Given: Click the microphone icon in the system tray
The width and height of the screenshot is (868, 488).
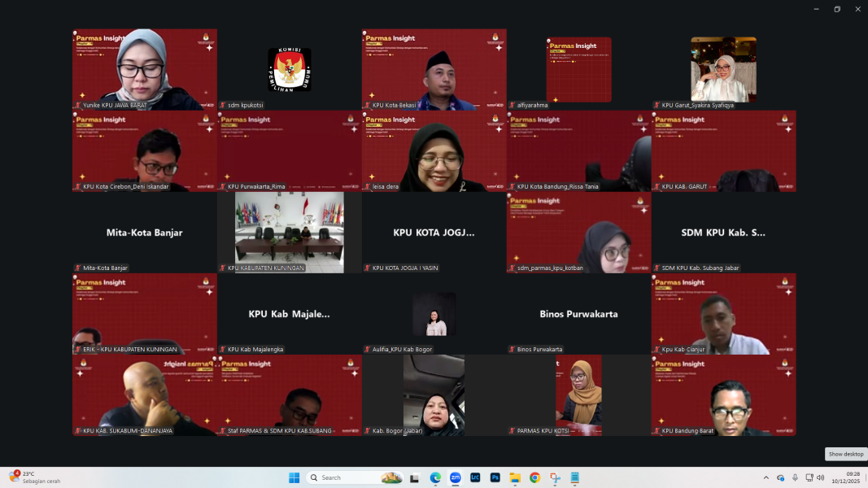Looking at the screenshot, I should (x=795, y=477).
